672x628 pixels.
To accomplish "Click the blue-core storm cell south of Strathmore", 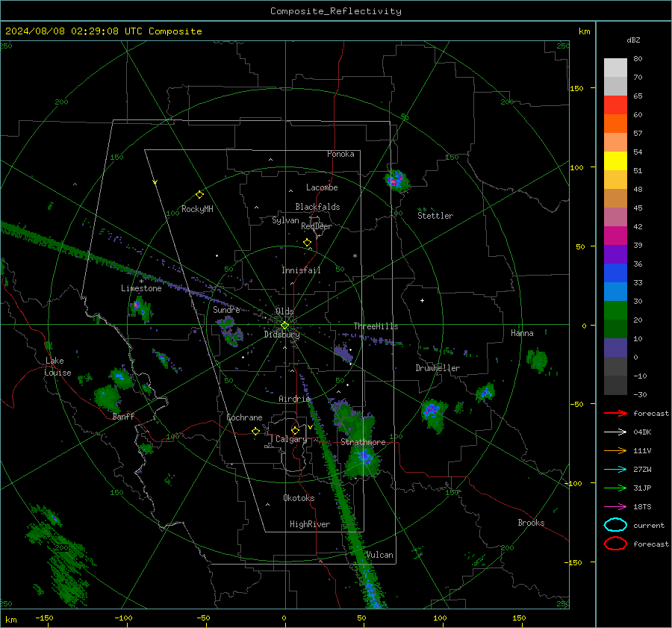I will coord(363,459).
